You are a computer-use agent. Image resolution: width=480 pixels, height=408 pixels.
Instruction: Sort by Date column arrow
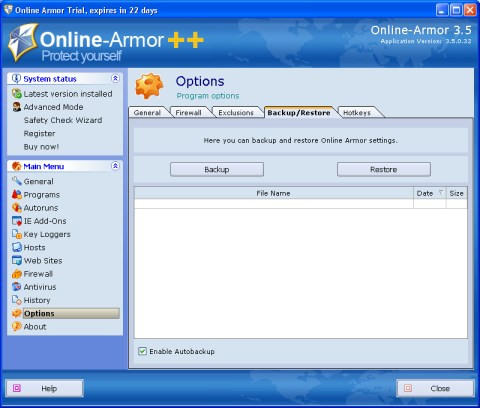441,193
